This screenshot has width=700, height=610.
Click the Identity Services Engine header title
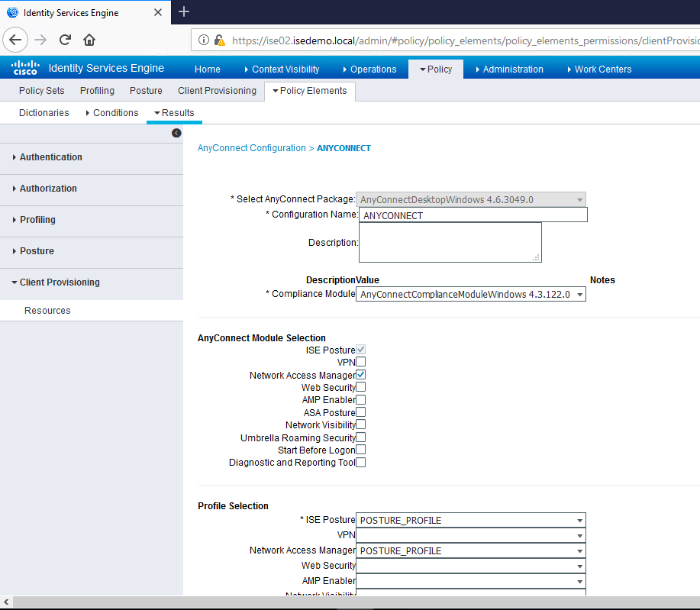[x=106, y=68]
